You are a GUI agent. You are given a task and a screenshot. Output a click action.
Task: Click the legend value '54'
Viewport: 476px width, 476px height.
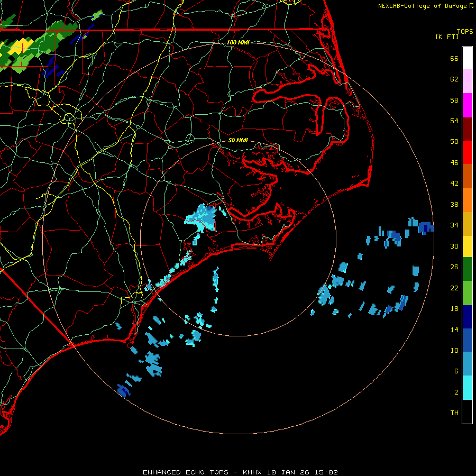pos(454,121)
